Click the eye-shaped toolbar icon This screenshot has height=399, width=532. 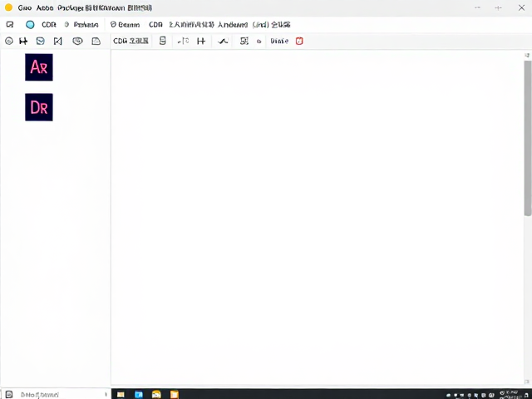[x=77, y=41]
